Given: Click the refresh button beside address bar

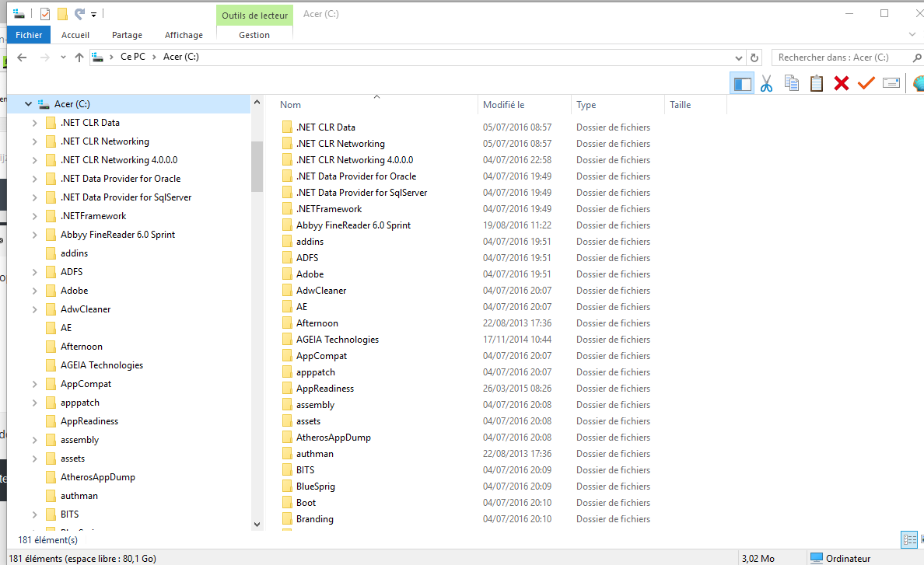Looking at the screenshot, I should click(754, 58).
